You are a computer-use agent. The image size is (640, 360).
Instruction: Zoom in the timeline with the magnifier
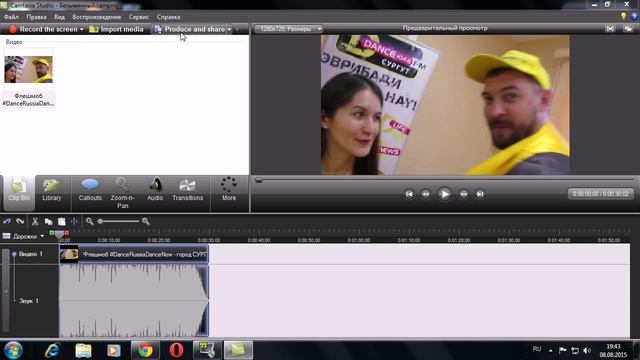click(x=146, y=221)
